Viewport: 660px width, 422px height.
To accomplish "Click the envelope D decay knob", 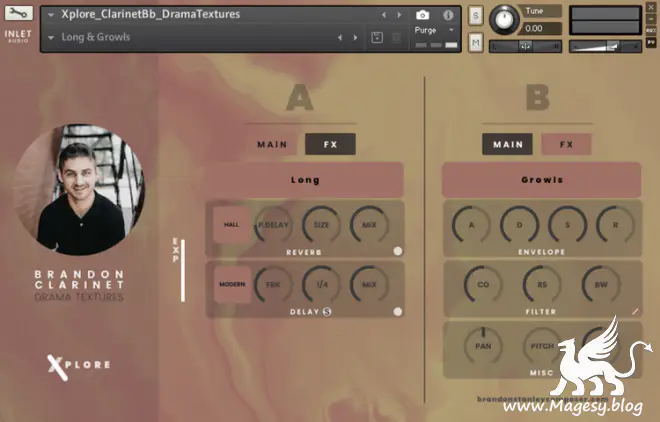I will coord(519,225).
